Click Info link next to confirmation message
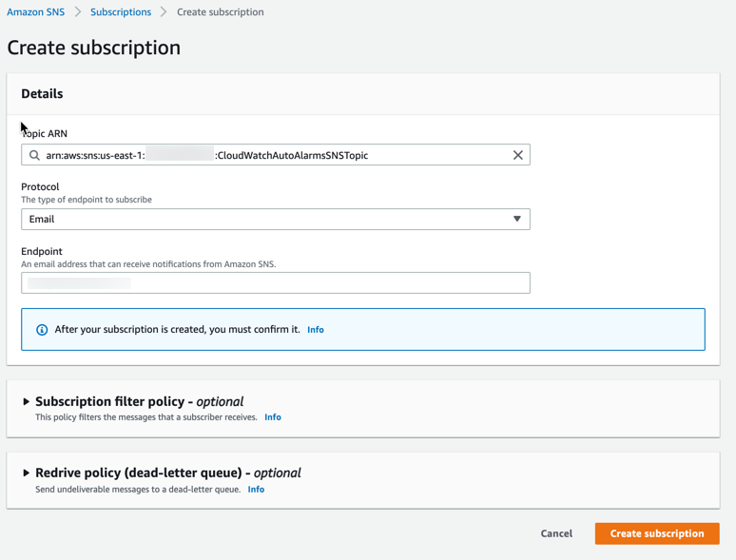 point(316,330)
